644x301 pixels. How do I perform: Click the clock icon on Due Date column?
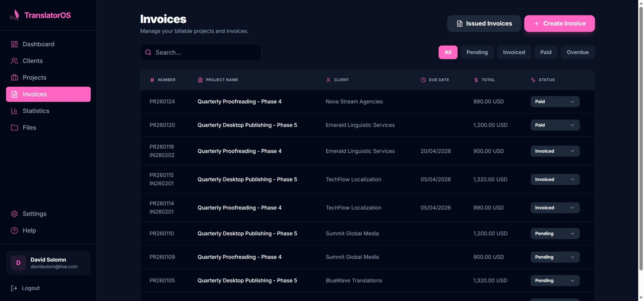click(x=423, y=80)
